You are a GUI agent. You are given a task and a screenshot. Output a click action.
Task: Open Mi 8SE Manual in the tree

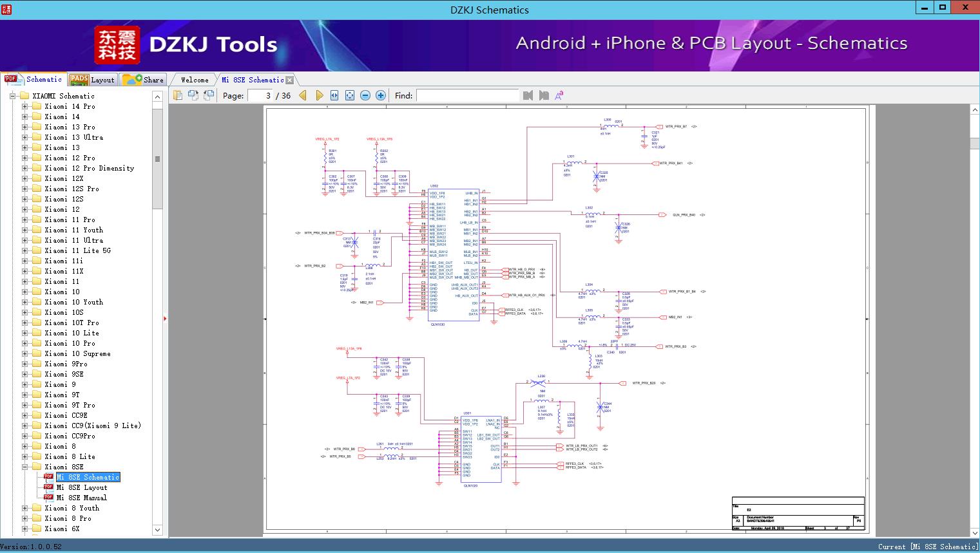(x=82, y=498)
